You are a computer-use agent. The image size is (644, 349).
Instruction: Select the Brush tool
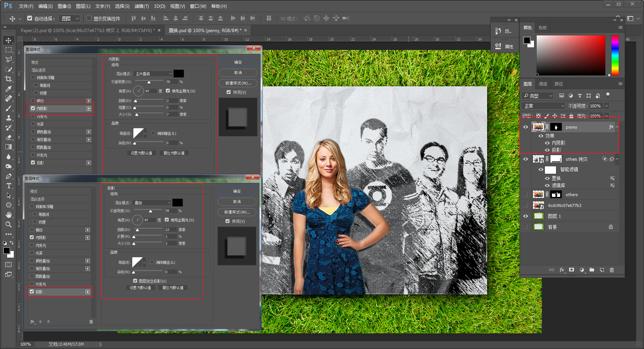[8, 108]
